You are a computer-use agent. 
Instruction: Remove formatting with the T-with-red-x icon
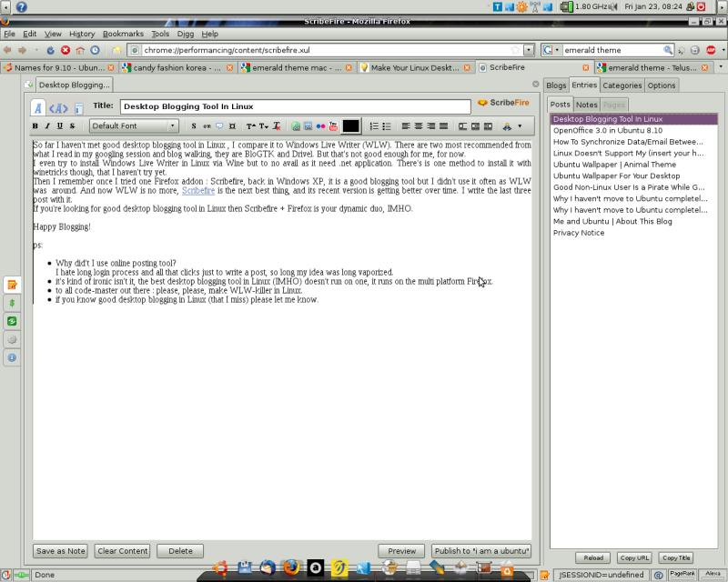277,126
